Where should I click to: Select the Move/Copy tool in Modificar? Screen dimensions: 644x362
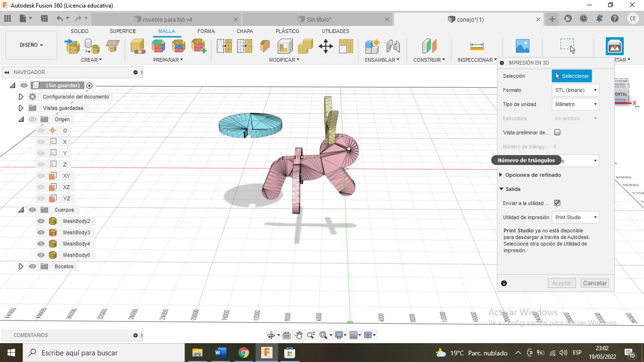pyautogui.click(x=325, y=47)
